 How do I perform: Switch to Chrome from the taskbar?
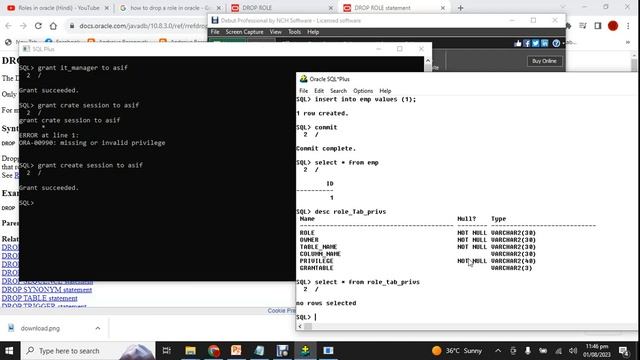click(x=213, y=351)
